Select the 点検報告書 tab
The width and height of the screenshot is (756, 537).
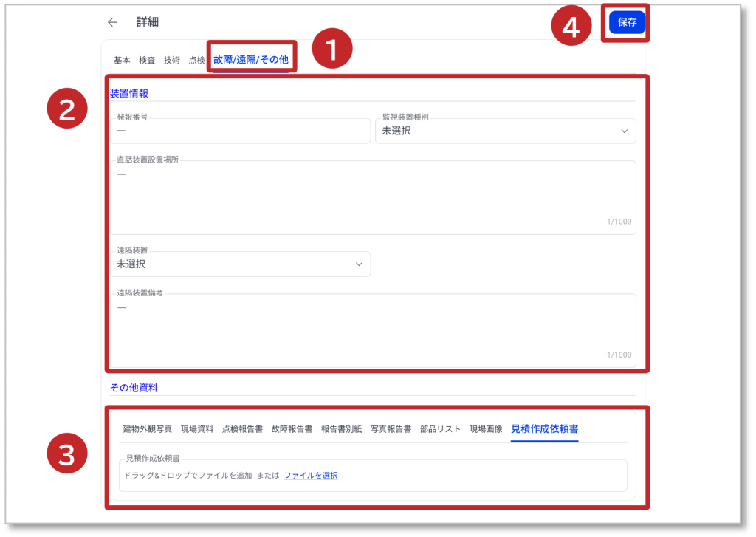[242, 429]
